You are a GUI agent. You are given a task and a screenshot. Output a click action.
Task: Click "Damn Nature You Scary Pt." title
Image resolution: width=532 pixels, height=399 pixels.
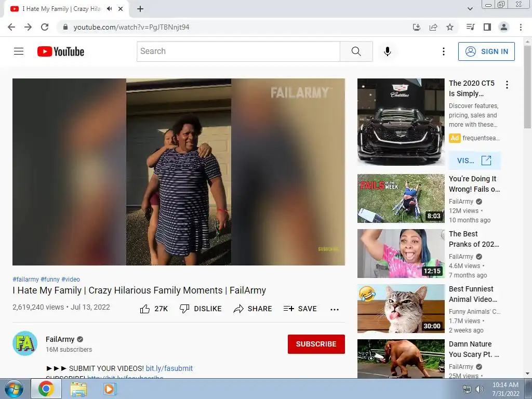coord(474,349)
